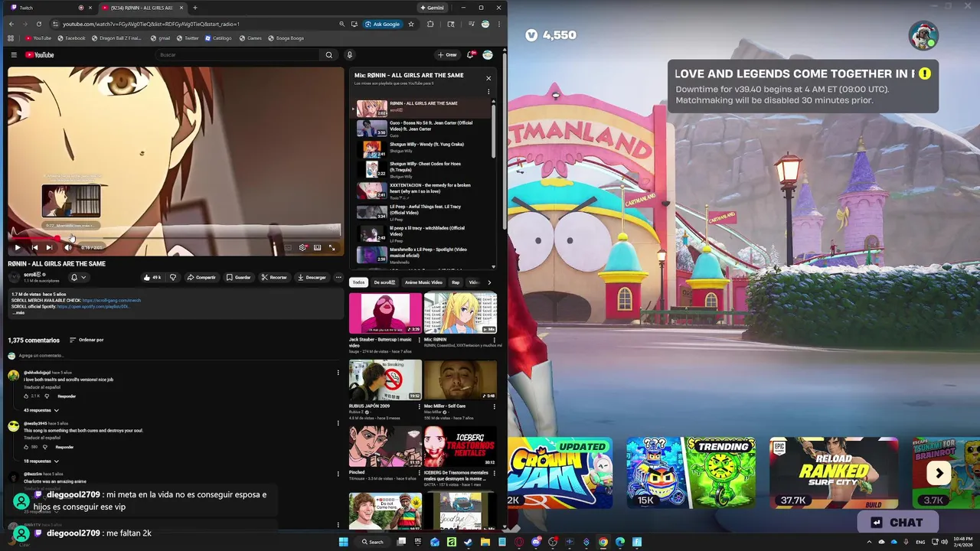Screen dimensions: 980x551
Task: Expand the 43 respuestas thread
Action: pyautogui.click(x=41, y=410)
